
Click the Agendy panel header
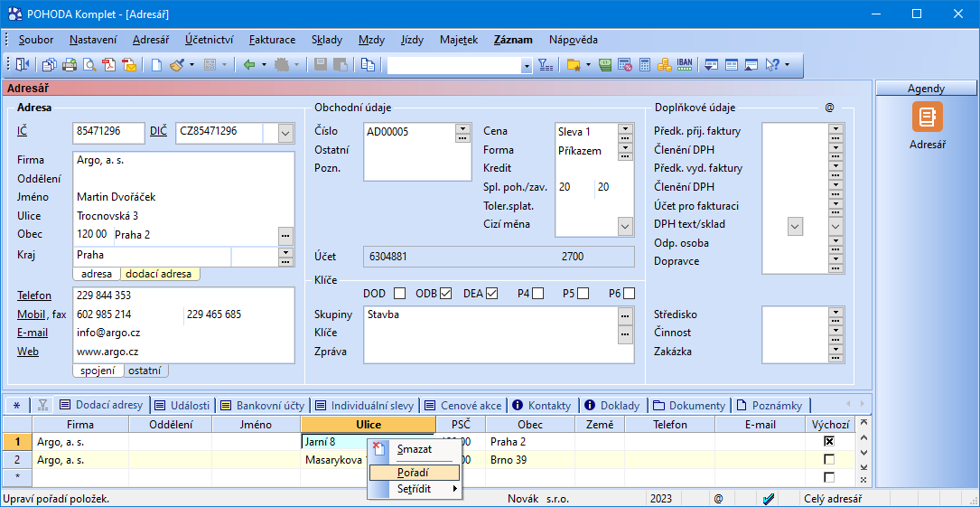926,89
